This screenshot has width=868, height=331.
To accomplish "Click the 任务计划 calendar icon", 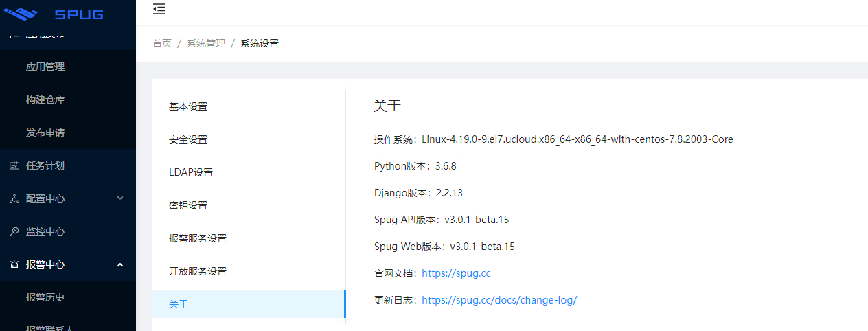I will point(14,165).
